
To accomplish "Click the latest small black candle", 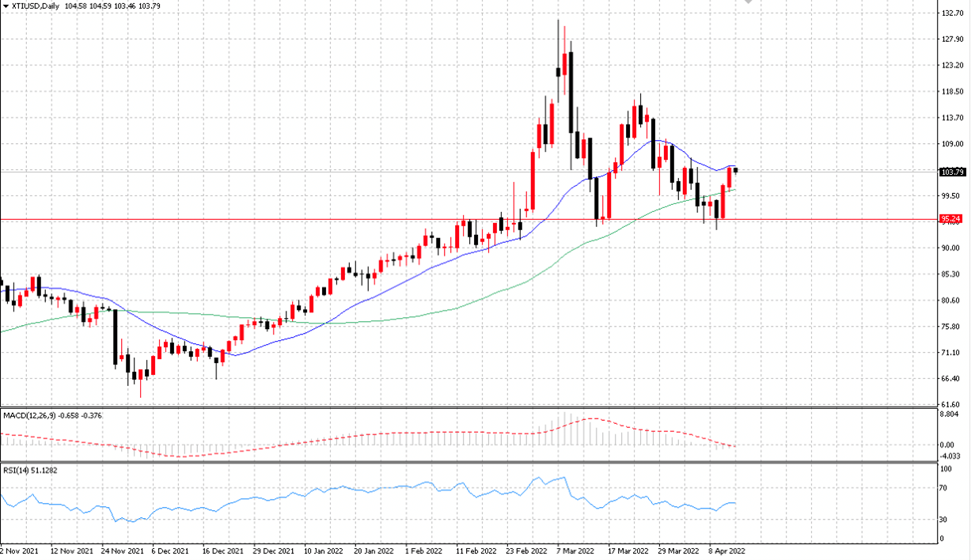I will [736, 169].
